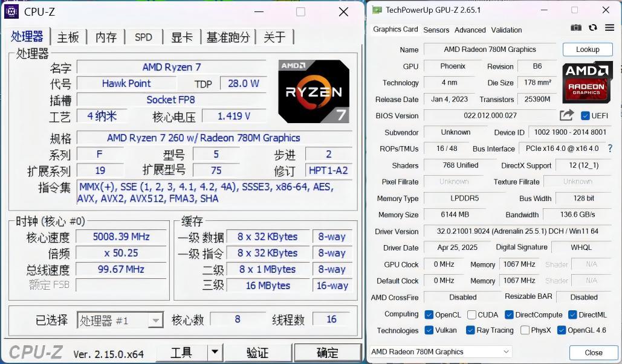This screenshot has width=622, height=364.
Task: Switch to the 主板 tab
Action: pyautogui.click(x=68, y=37)
